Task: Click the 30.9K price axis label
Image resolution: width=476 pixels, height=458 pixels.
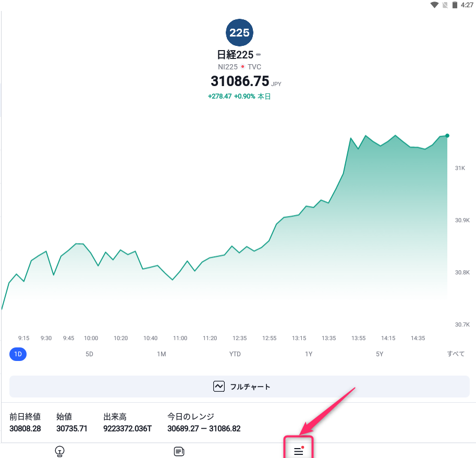Action: tap(462, 220)
